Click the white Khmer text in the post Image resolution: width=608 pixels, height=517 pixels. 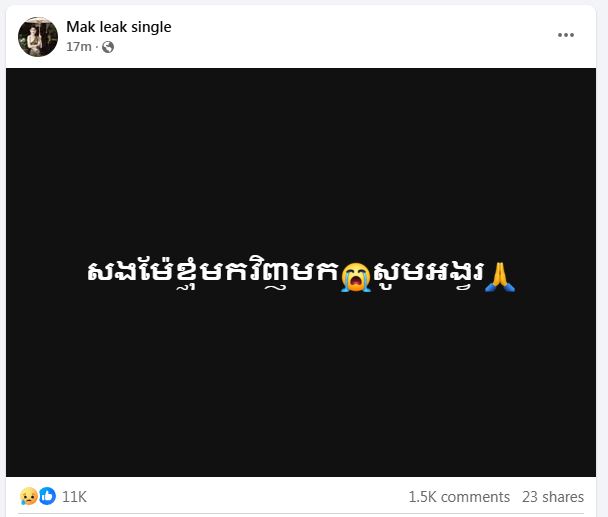(301, 274)
